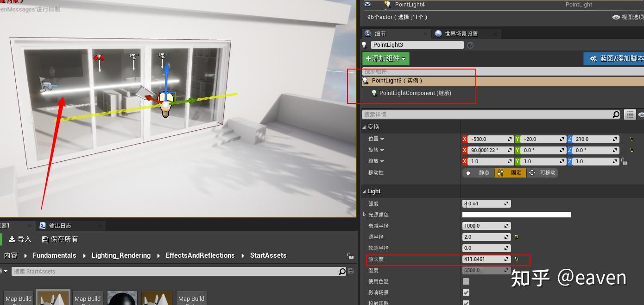Expand the 光源颜色 light color property

tap(364, 214)
